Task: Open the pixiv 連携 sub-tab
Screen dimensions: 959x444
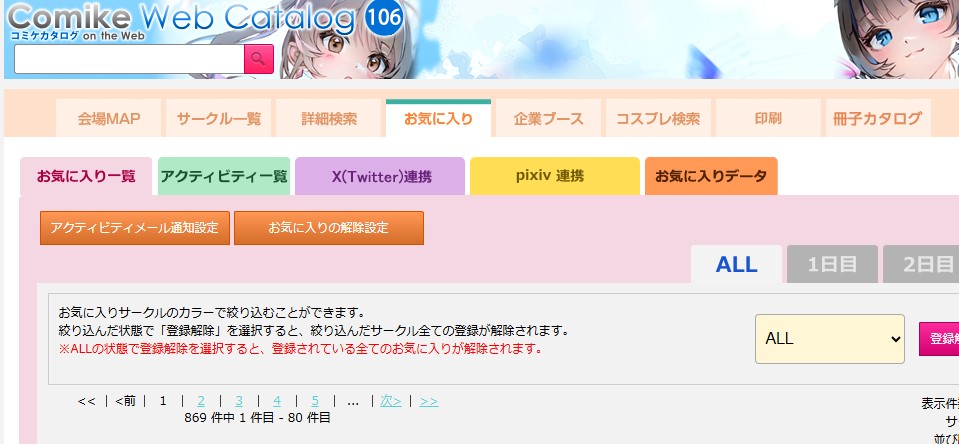Action: [555, 176]
